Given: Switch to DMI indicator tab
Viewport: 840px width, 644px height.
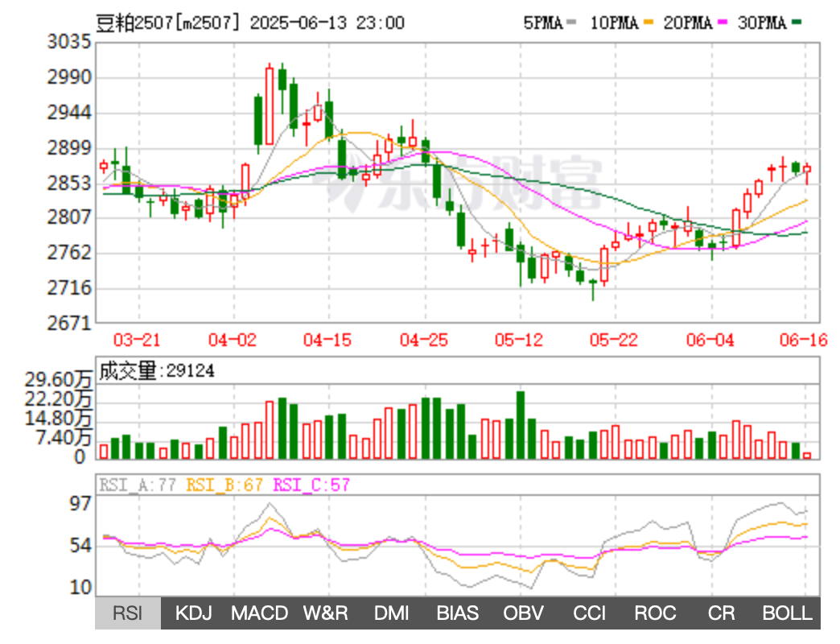Looking at the screenshot, I should 392,613.
